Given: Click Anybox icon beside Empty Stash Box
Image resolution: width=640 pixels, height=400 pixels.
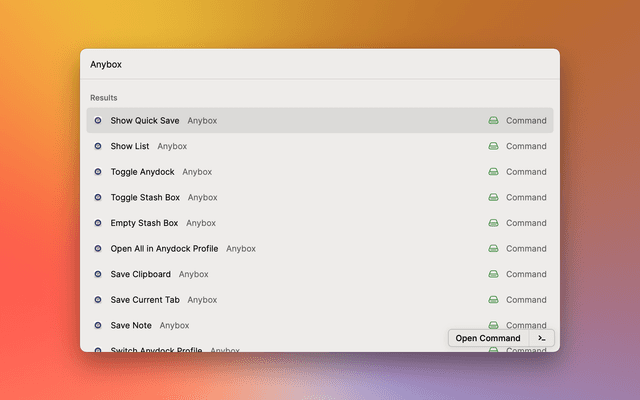Looking at the screenshot, I should tap(98, 223).
